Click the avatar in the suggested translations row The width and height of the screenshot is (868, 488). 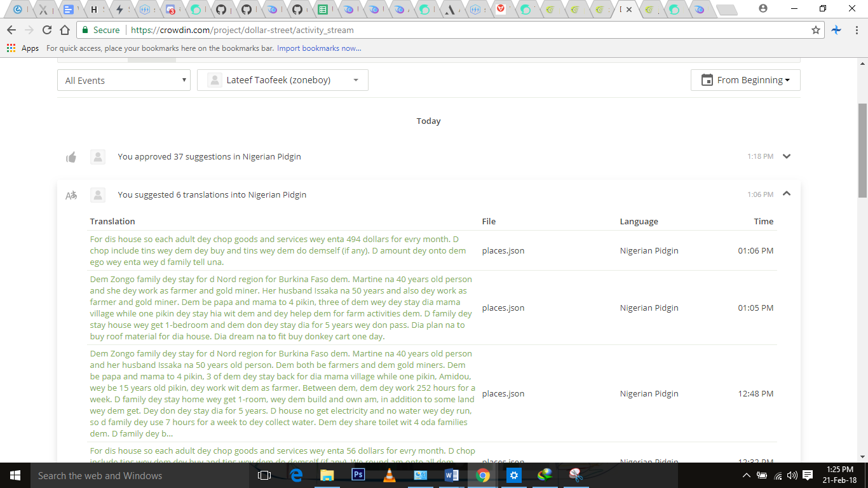[97, 195]
